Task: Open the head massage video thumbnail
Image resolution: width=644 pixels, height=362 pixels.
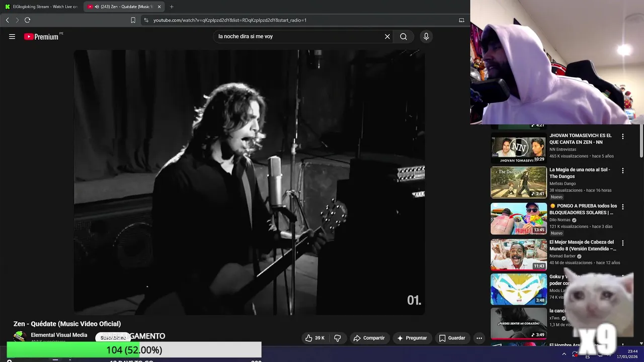Action: pos(519,255)
